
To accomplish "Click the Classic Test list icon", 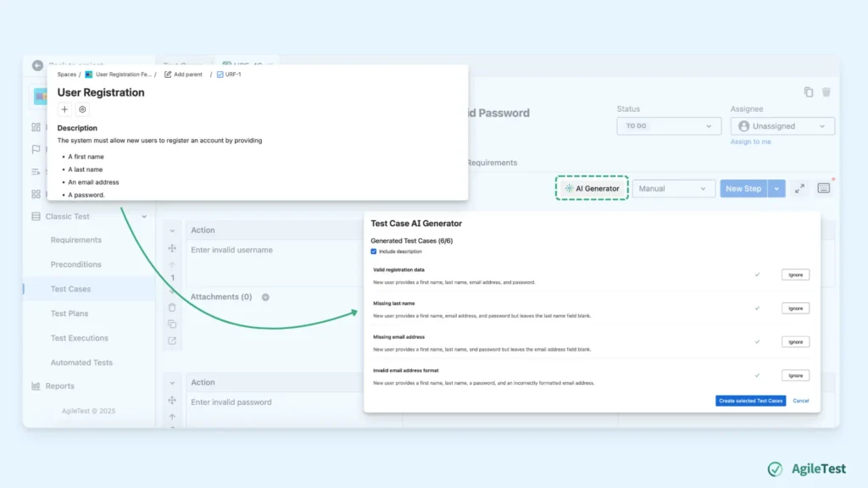I will (36, 216).
